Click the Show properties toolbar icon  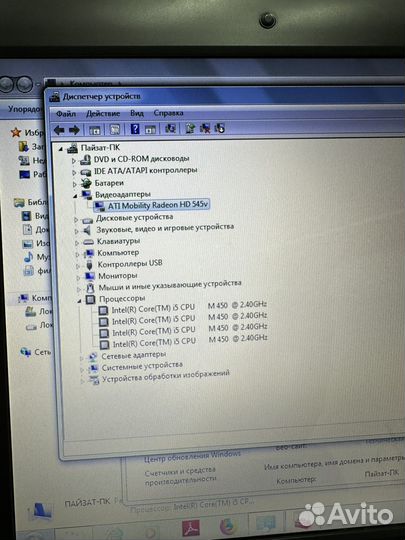pyautogui.click(x=114, y=129)
